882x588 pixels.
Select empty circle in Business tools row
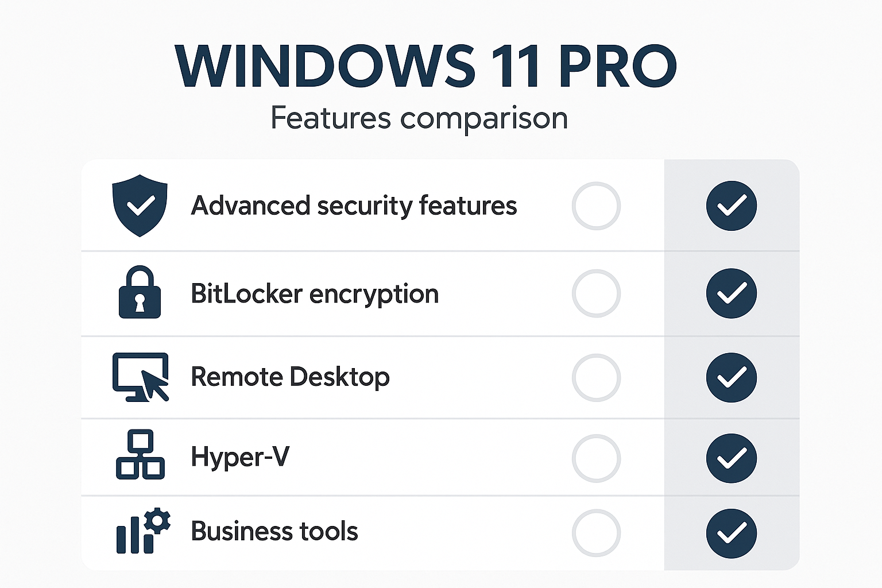(596, 533)
